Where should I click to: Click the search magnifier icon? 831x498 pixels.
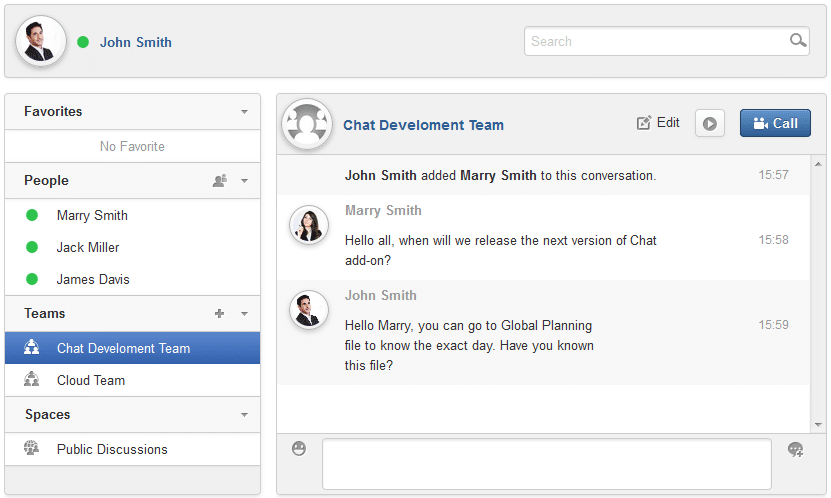[x=798, y=40]
